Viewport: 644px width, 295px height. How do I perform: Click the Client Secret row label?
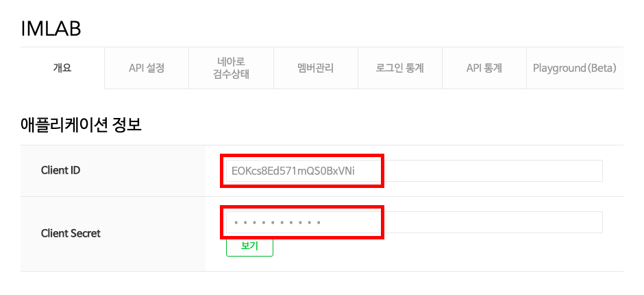click(71, 233)
